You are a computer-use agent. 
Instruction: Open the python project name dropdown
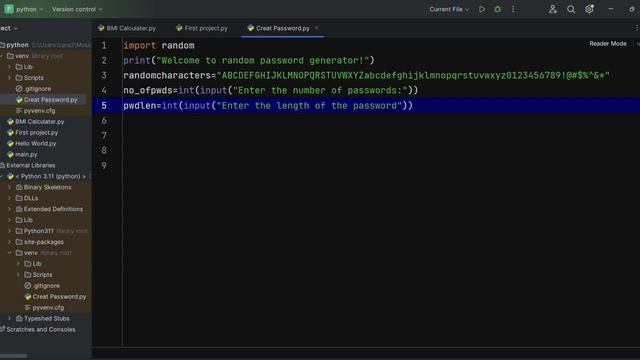point(29,9)
